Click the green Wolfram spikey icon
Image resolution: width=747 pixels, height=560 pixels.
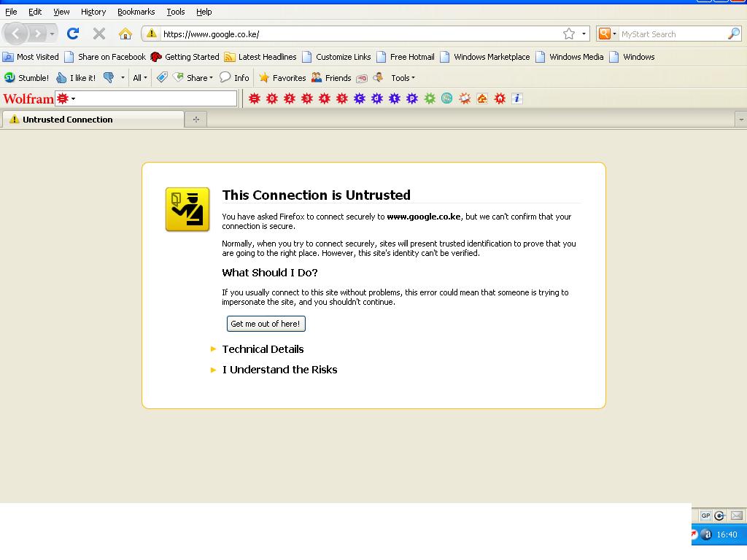pos(430,98)
